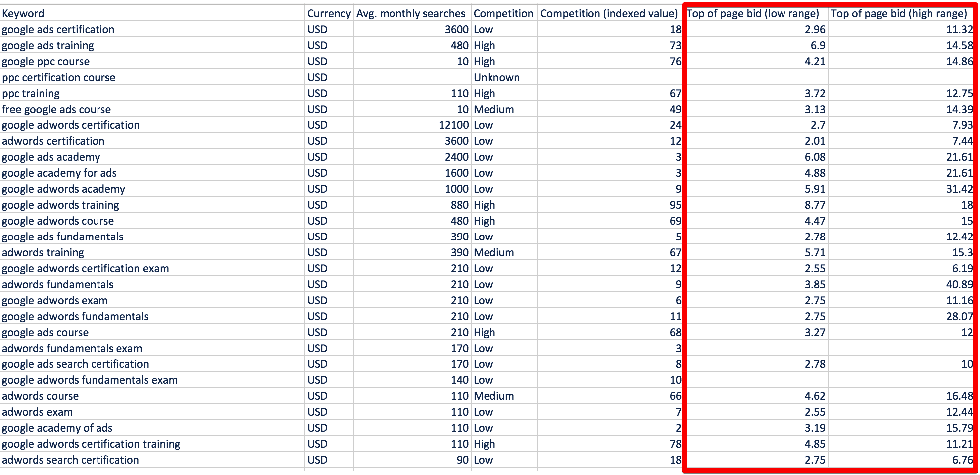Click the 'google adwords fundamentals' keyword cell
Viewport: 980px width, 475px height.
153,316
